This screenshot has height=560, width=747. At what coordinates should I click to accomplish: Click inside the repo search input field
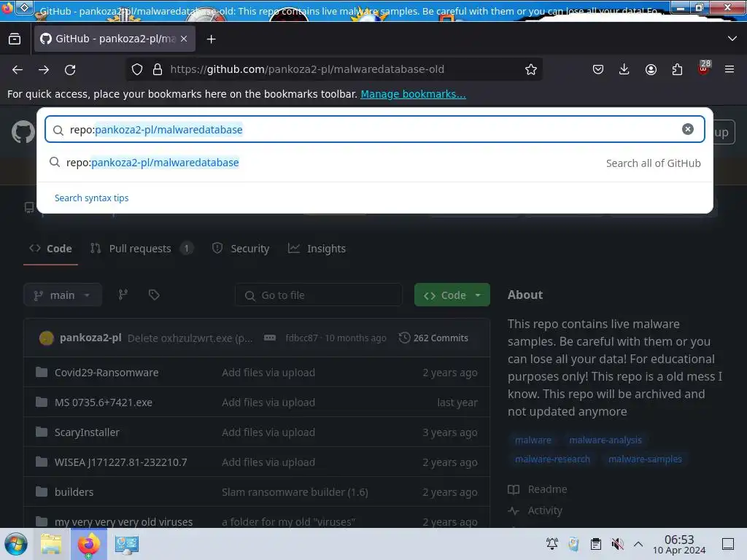[374, 129]
